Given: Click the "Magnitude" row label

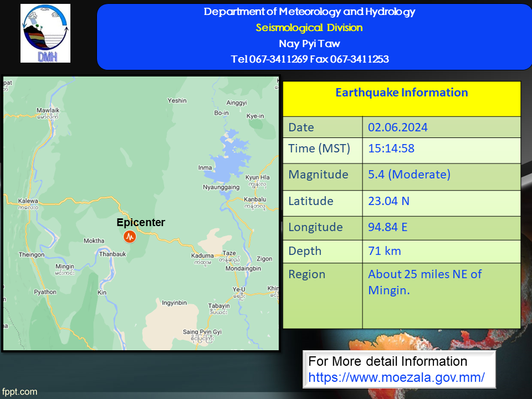Looking at the screenshot, I should pos(318,175).
